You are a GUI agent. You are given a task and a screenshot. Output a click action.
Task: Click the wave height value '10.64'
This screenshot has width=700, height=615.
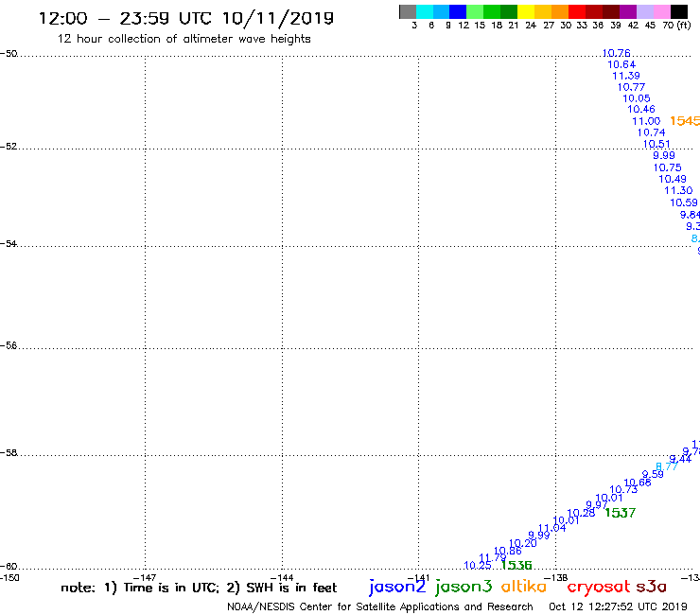tap(621, 64)
